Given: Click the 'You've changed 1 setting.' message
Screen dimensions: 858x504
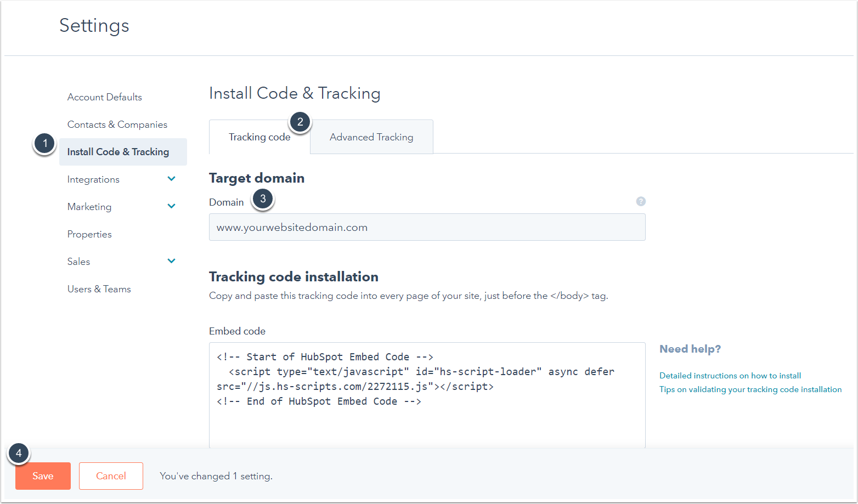Looking at the screenshot, I should (216, 476).
